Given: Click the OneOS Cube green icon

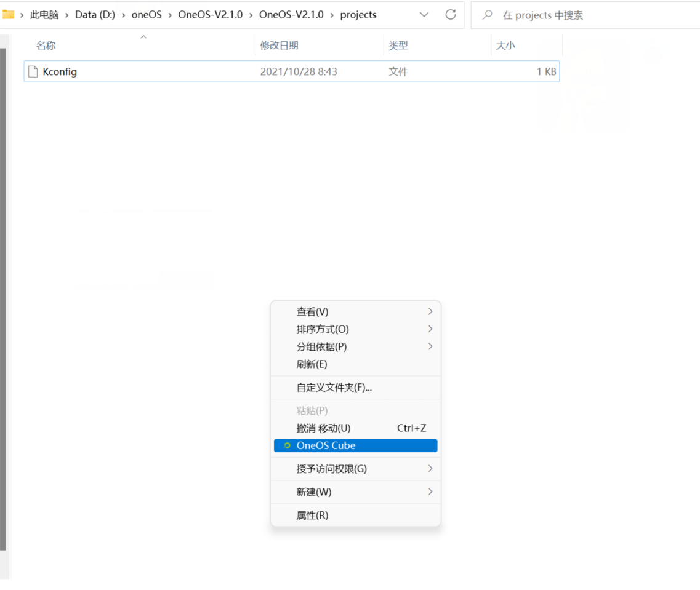Looking at the screenshot, I should 287,445.
